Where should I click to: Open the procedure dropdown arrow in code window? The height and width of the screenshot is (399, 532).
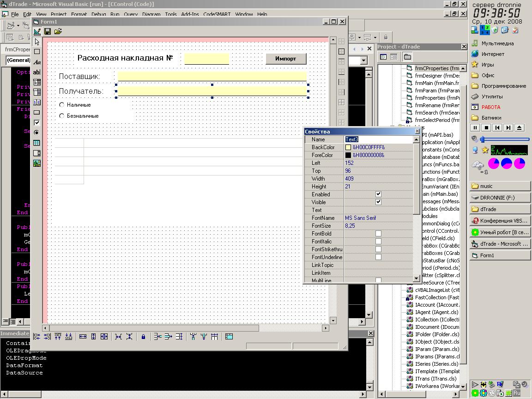click(364, 60)
